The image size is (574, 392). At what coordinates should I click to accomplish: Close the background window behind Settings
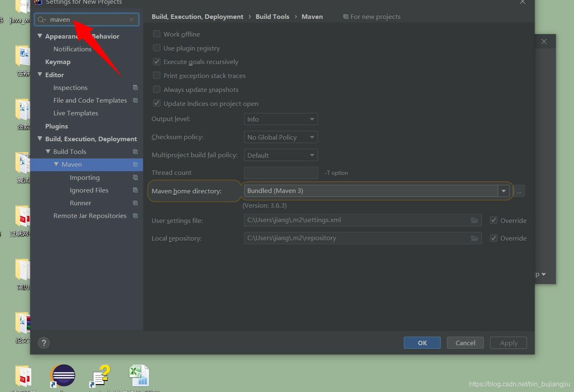click(544, 41)
